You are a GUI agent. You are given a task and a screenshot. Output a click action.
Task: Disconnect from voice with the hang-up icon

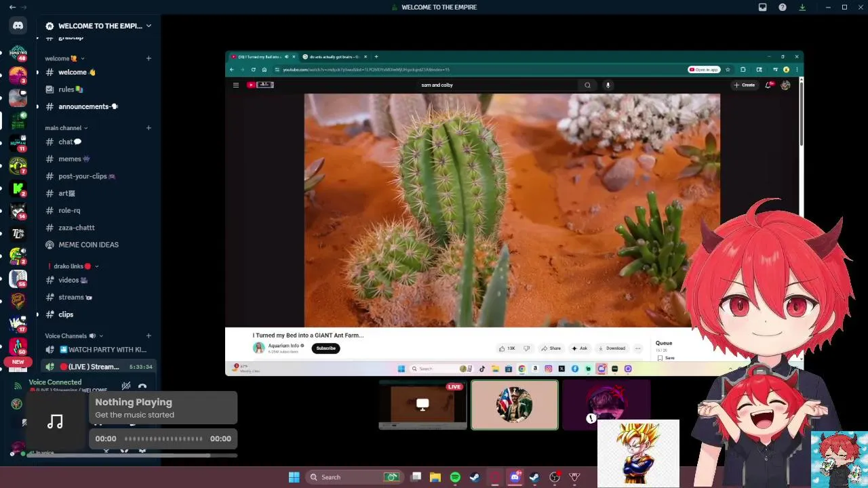[142, 386]
